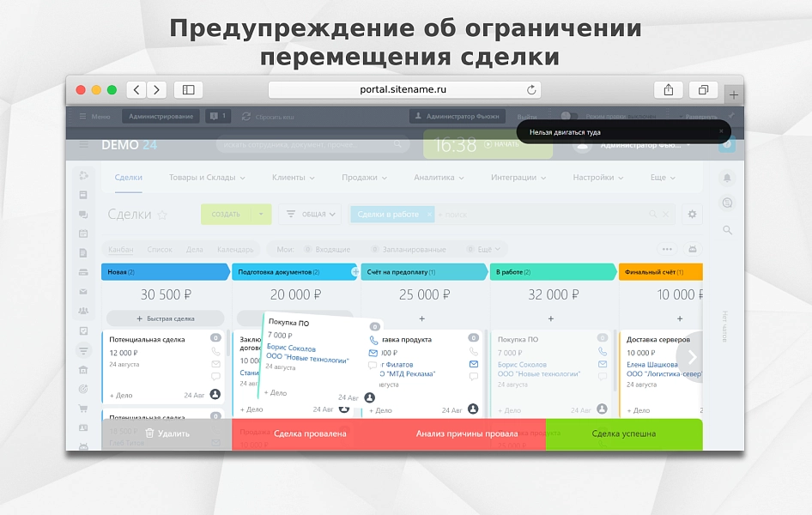Open the notifications bell in right panel
Image resolution: width=812 pixels, height=515 pixels.
(x=727, y=178)
